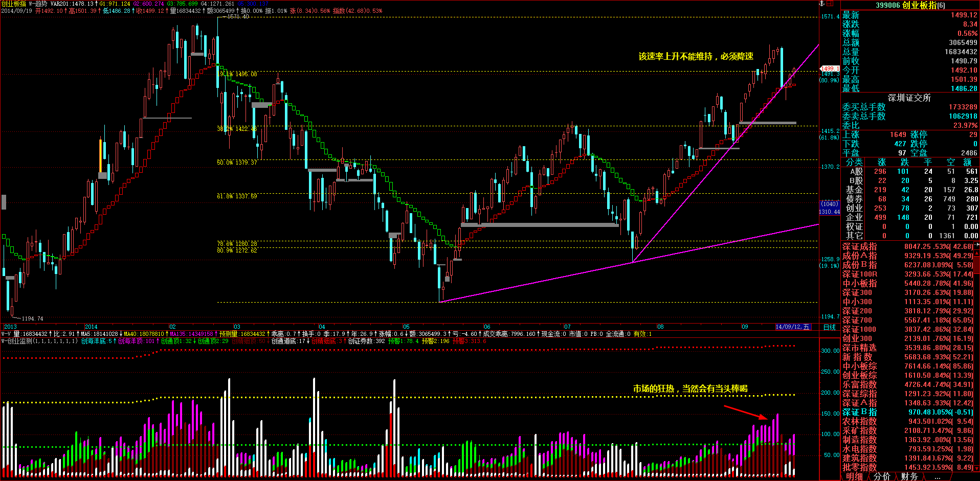Expand more tabs with the ... button
Viewport: 980px width, 481px height.
pyautogui.click(x=937, y=476)
